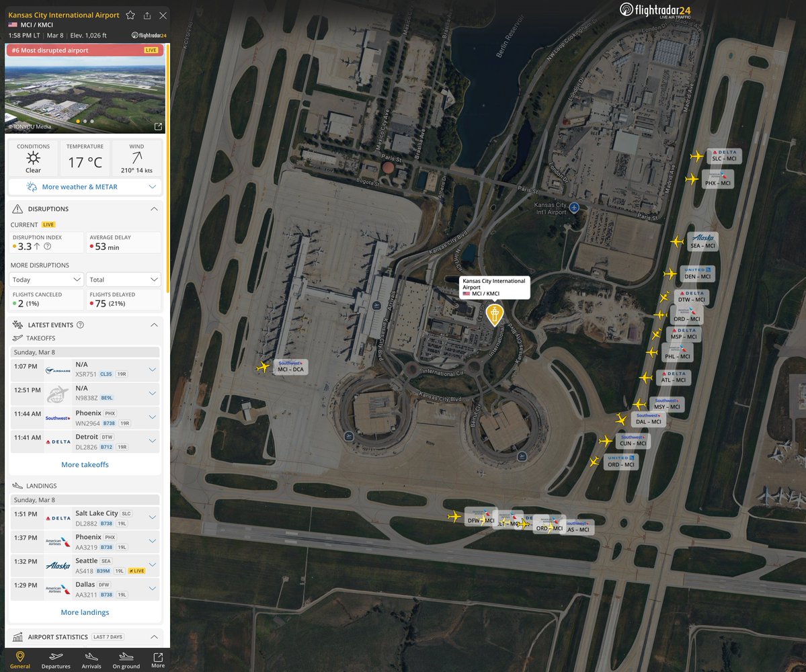Select the MSP – MCI Delta aircraft
Image resolution: width=806 pixels, height=672 pixels.
click(x=656, y=335)
